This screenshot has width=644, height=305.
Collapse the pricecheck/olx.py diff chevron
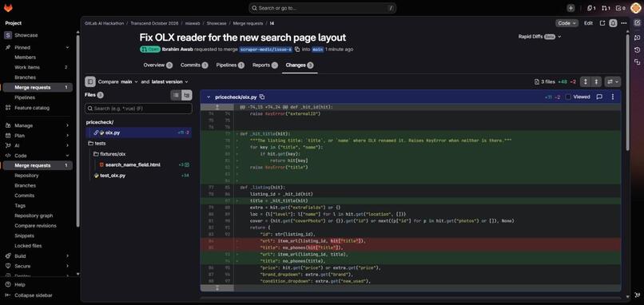(209, 97)
